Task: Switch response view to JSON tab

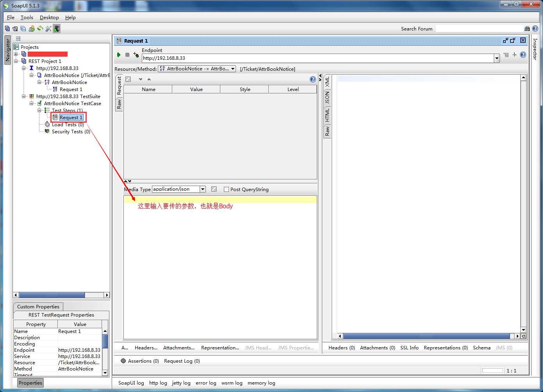Action: pos(327,98)
